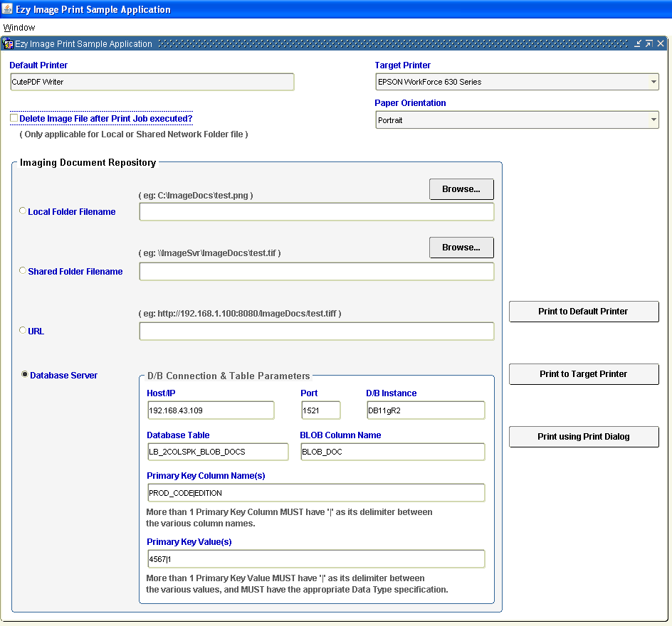
Task: Click the BLOB Column Name field
Action: click(x=393, y=452)
